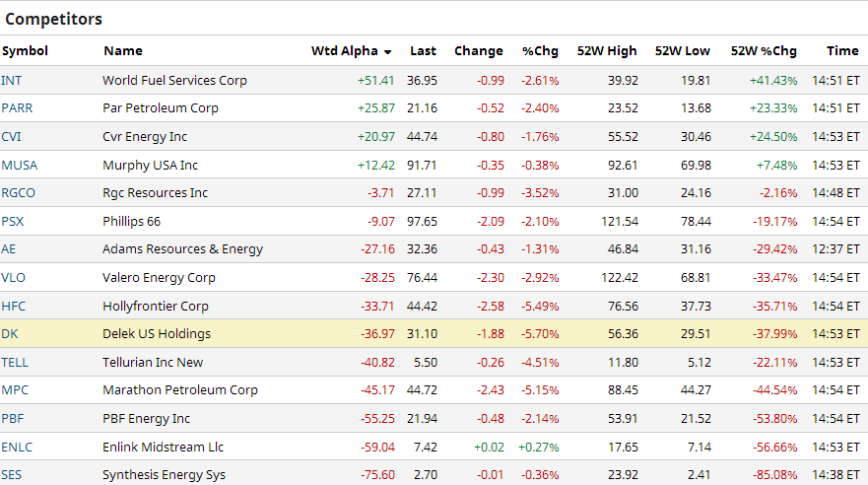Screen dimensions: 868x485
Task: Sort table by Name column header
Action: [x=123, y=51]
